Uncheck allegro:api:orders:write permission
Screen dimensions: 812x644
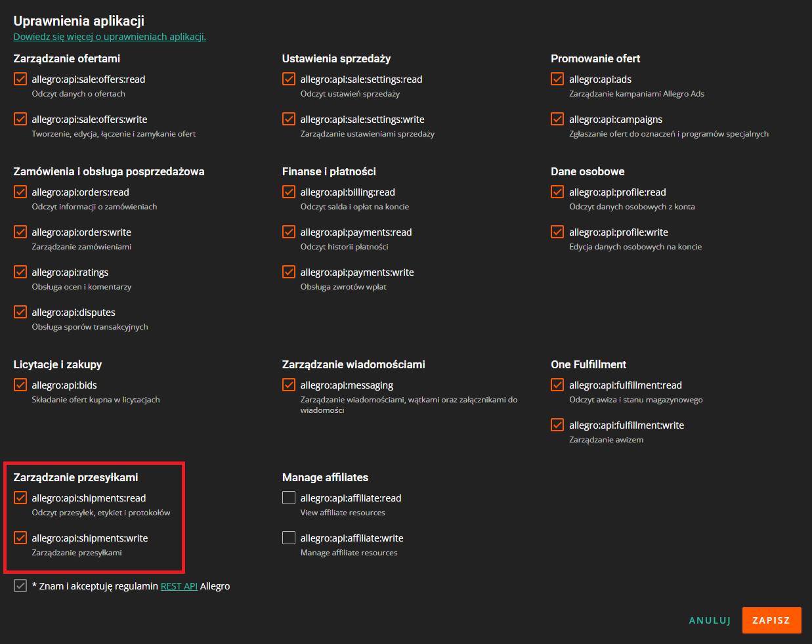(x=20, y=232)
